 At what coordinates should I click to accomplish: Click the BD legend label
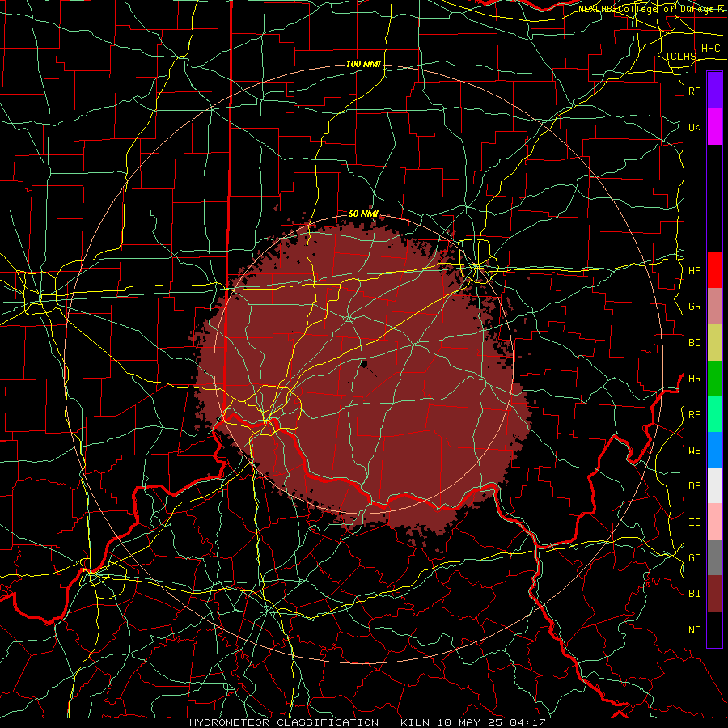tap(695, 343)
